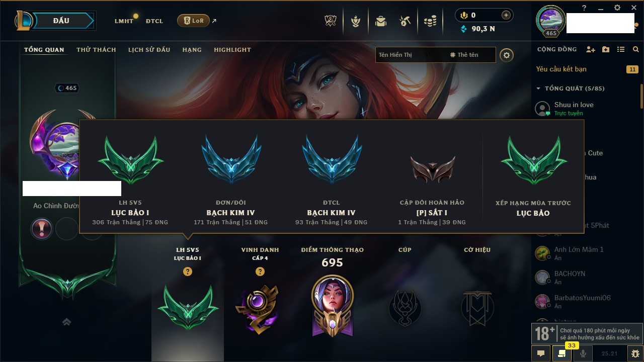Open the missions notebook icon with badge 33
The height and width of the screenshot is (362, 644).
[561, 353]
